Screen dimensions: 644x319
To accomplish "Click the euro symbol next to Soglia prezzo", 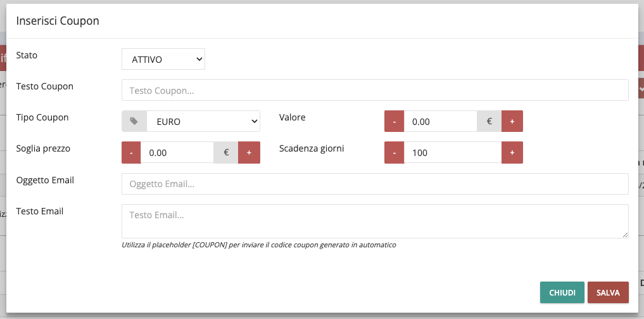I will pos(226,153).
